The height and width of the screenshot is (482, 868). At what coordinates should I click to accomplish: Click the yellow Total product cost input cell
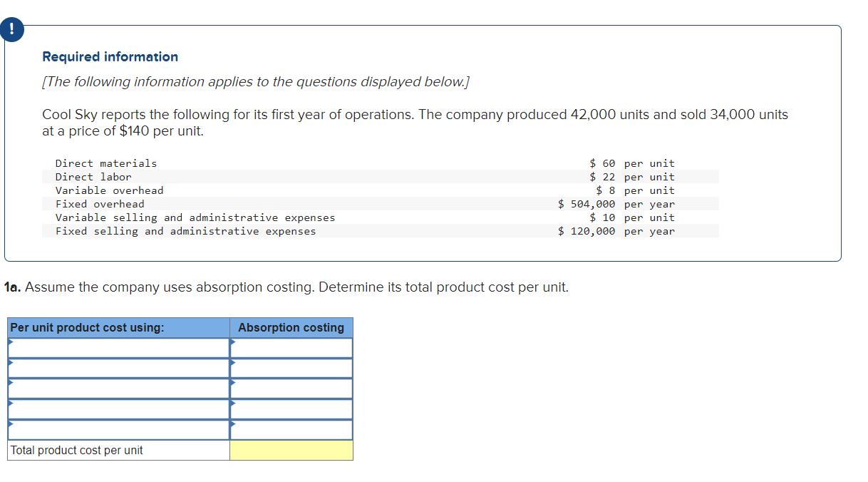[290, 450]
